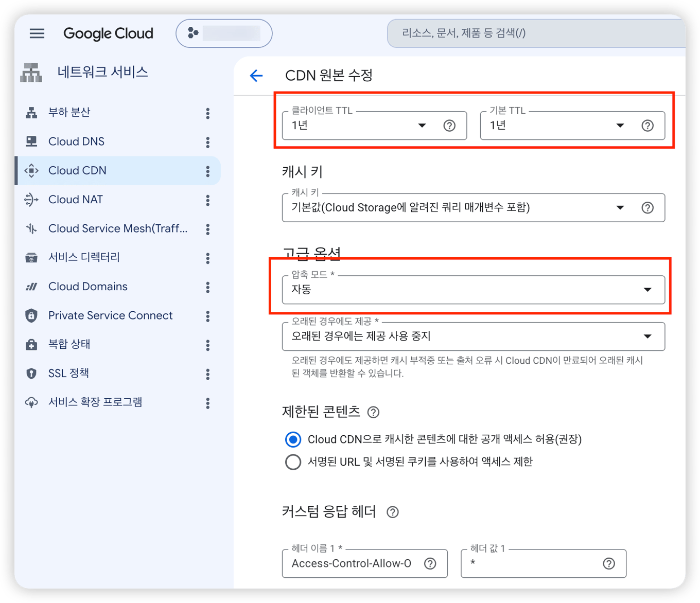
Task: Show help for 기본 TTL
Action: 647,126
